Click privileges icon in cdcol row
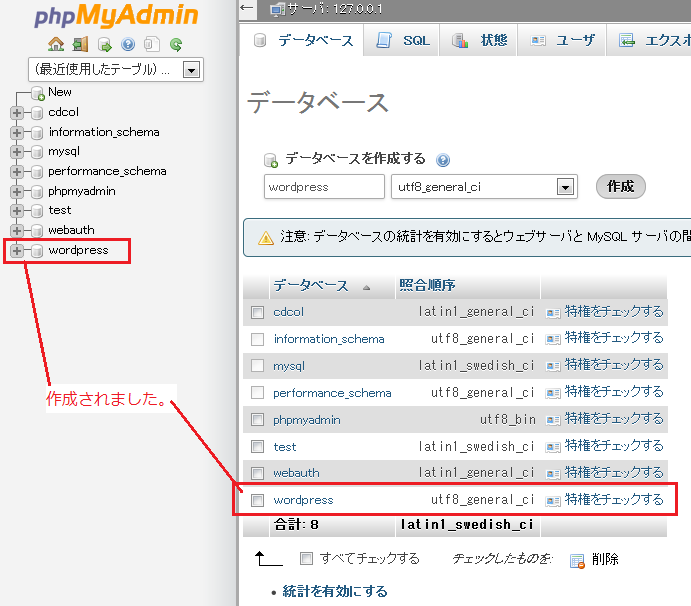Screen dimensions: 691x606 point(553,313)
